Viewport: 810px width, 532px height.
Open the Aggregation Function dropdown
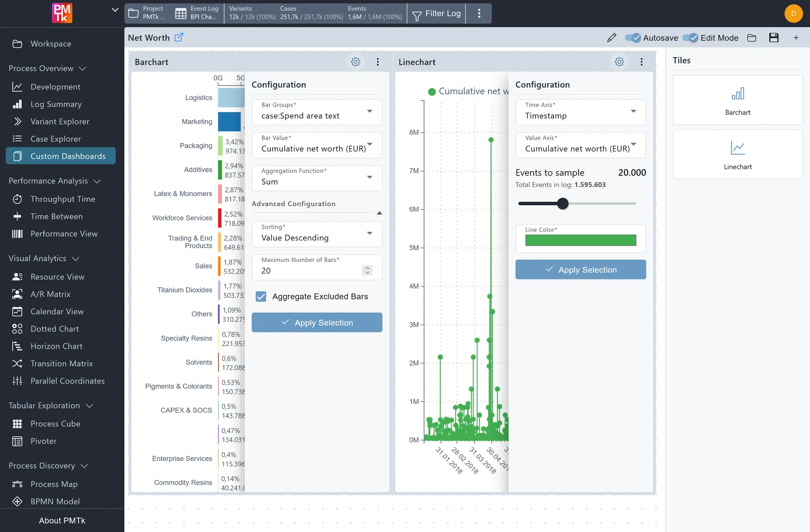[317, 178]
